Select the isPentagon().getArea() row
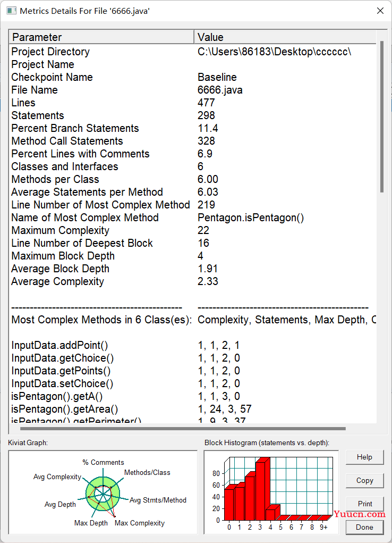The image size is (392, 543). [193, 409]
